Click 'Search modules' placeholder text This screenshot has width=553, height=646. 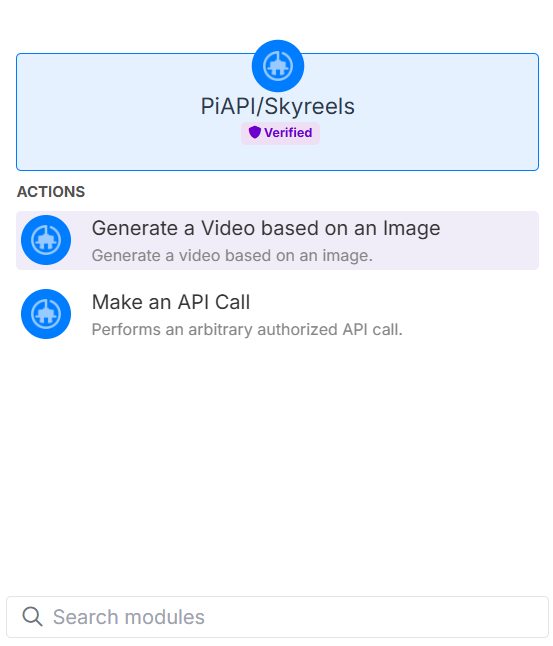pos(129,617)
